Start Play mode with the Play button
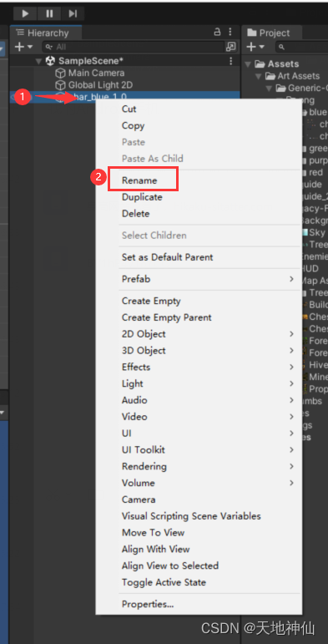 click(x=25, y=13)
